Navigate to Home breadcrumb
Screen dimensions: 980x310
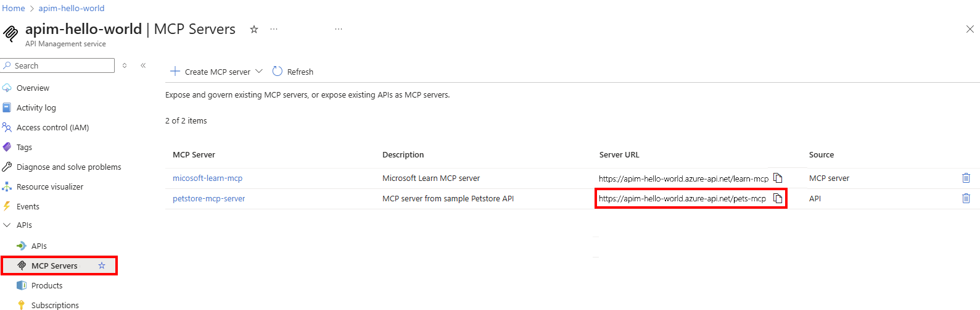(x=13, y=8)
